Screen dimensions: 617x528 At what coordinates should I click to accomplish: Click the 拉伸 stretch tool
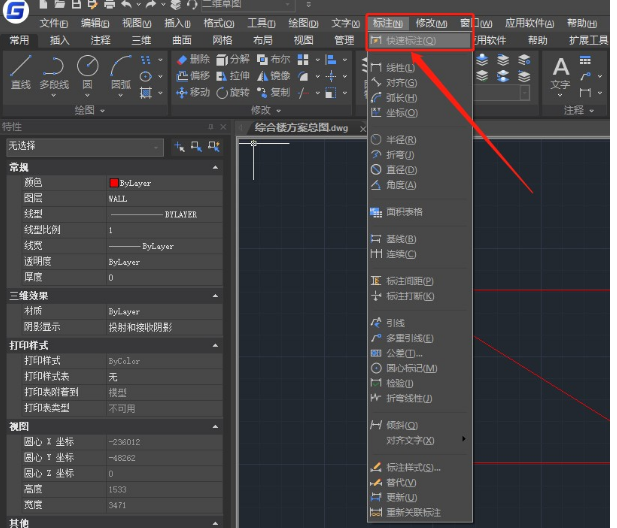233,76
